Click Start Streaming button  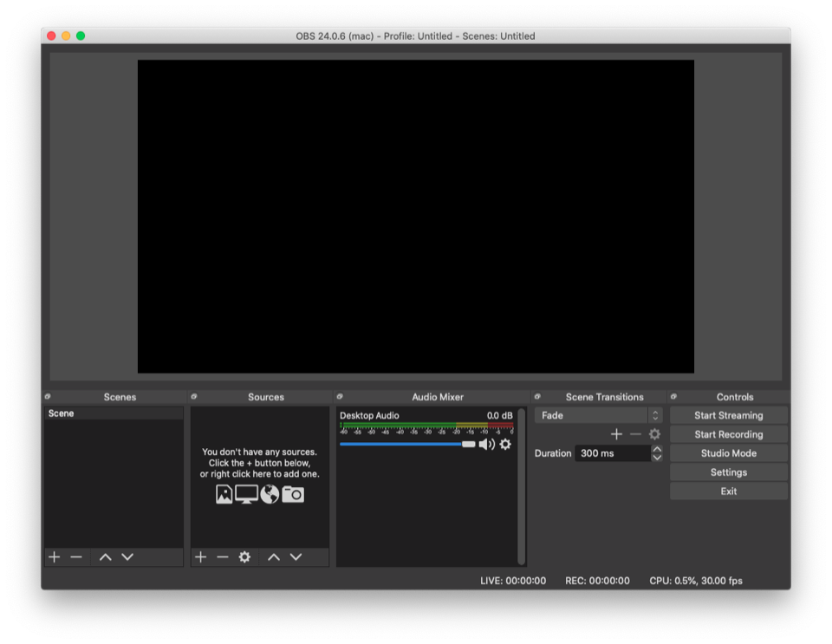coord(728,415)
